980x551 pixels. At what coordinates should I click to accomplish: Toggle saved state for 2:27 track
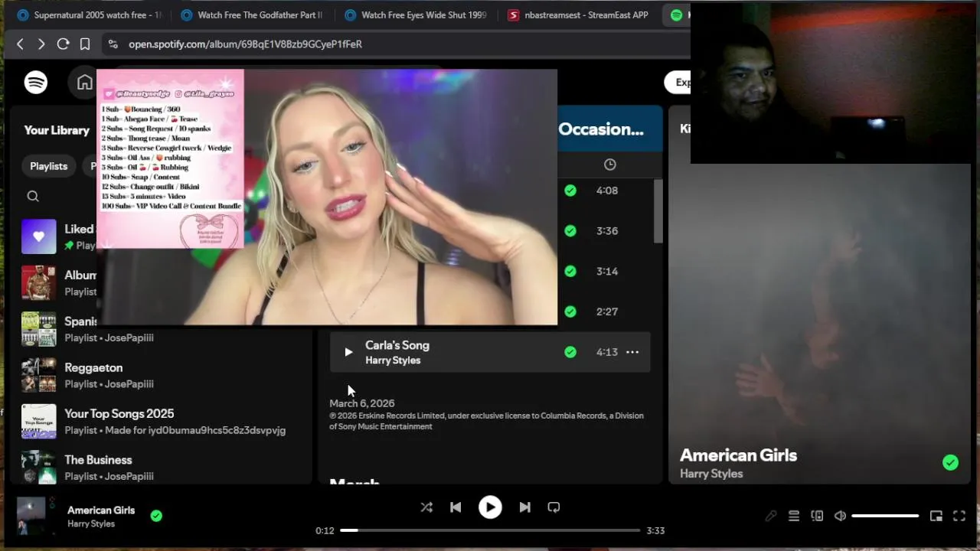pyautogui.click(x=570, y=311)
